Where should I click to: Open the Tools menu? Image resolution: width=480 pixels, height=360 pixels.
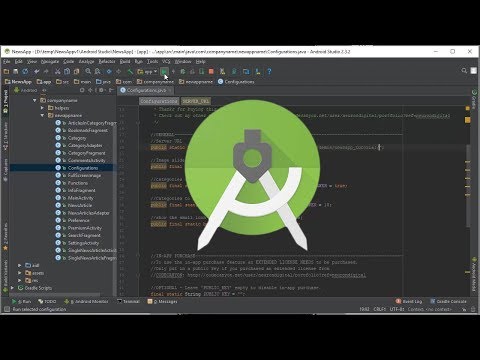coord(152,62)
